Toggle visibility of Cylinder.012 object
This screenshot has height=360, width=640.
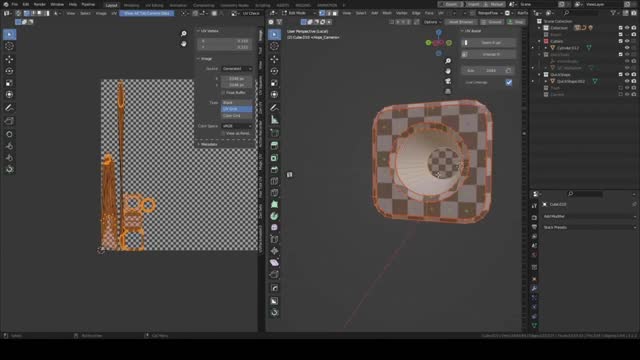[627, 48]
